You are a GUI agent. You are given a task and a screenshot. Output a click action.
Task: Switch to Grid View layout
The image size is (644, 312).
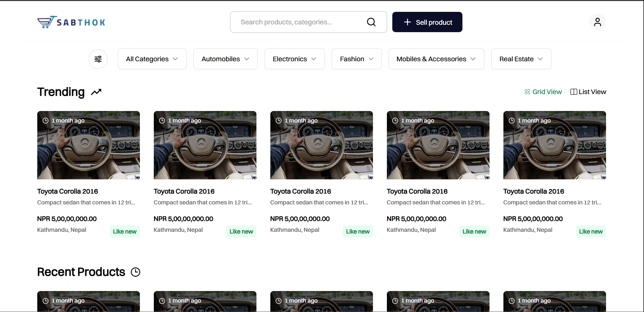[x=543, y=92]
